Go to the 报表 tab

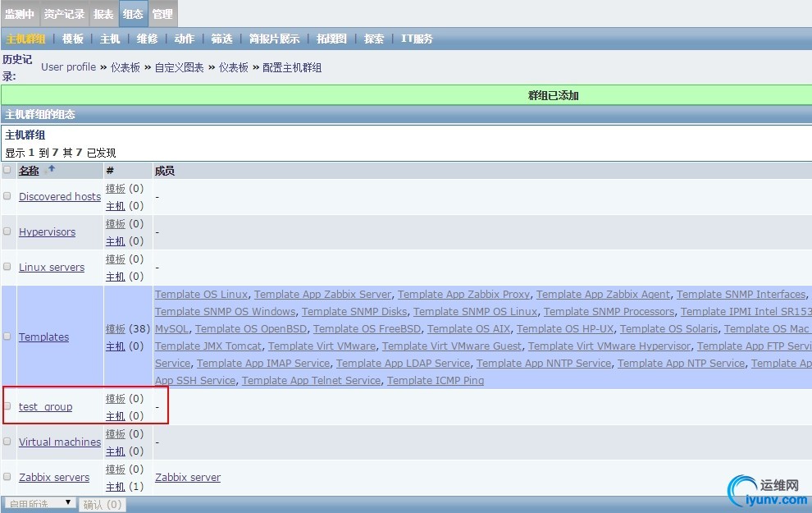tap(103, 14)
